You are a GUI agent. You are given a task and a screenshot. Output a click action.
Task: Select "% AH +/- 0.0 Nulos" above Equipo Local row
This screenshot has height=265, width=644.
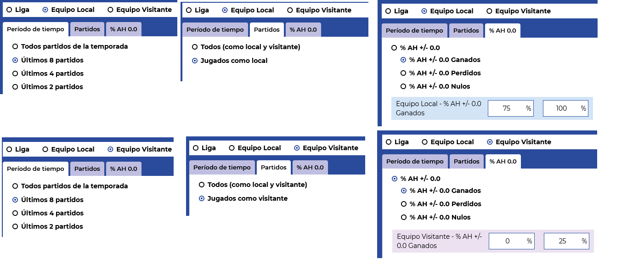(435, 86)
